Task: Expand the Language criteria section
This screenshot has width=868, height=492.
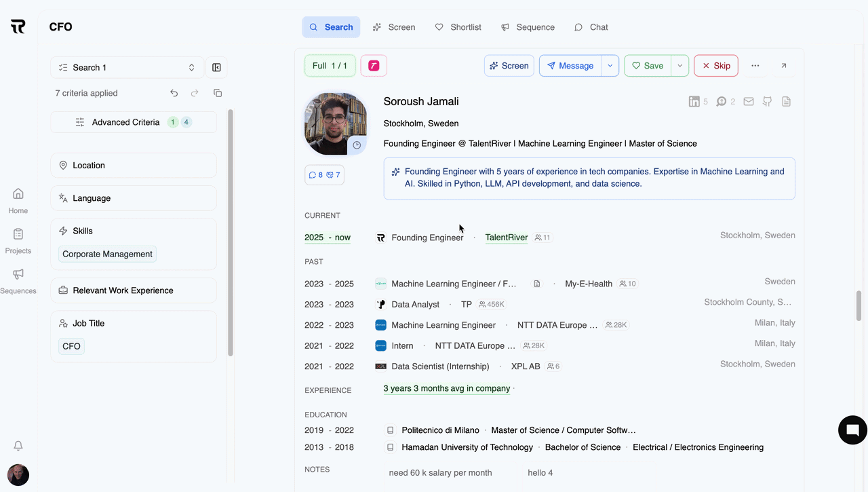Action: click(134, 198)
